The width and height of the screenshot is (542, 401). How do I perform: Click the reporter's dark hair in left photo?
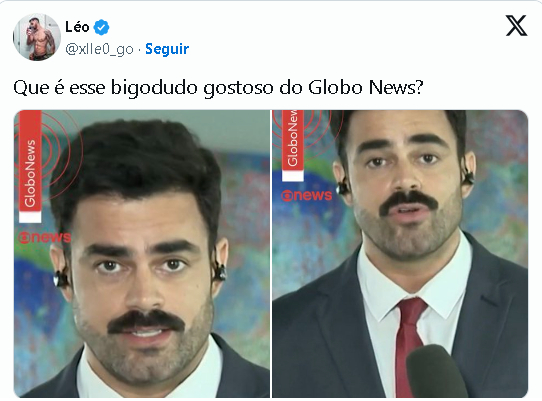click(138, 162)
